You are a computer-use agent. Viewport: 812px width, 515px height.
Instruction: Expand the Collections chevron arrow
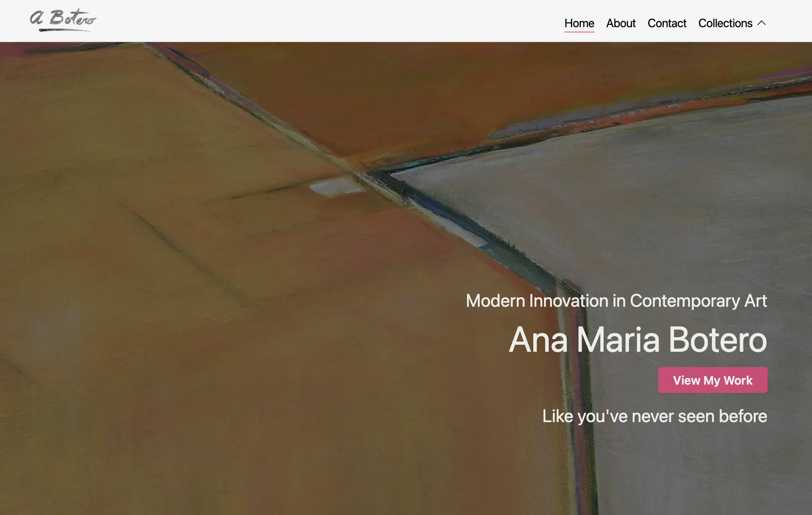(762, 23)
